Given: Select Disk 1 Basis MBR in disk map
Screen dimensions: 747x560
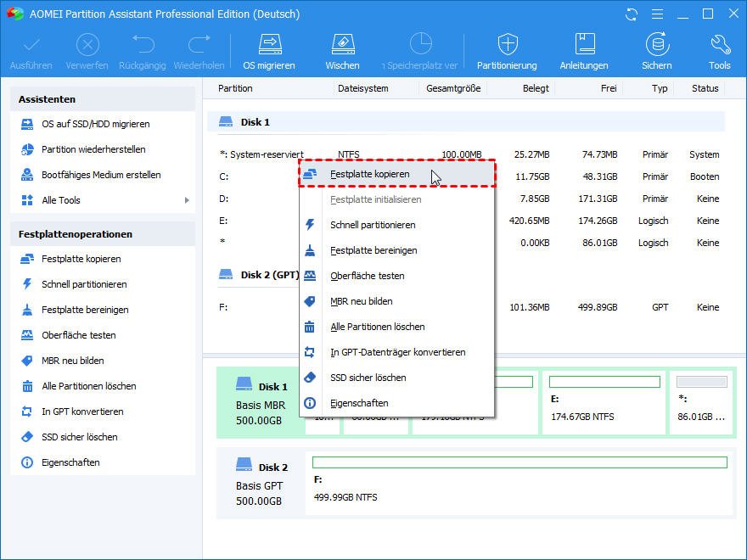Looking at the screenshot, I should (x=261, y=403).
